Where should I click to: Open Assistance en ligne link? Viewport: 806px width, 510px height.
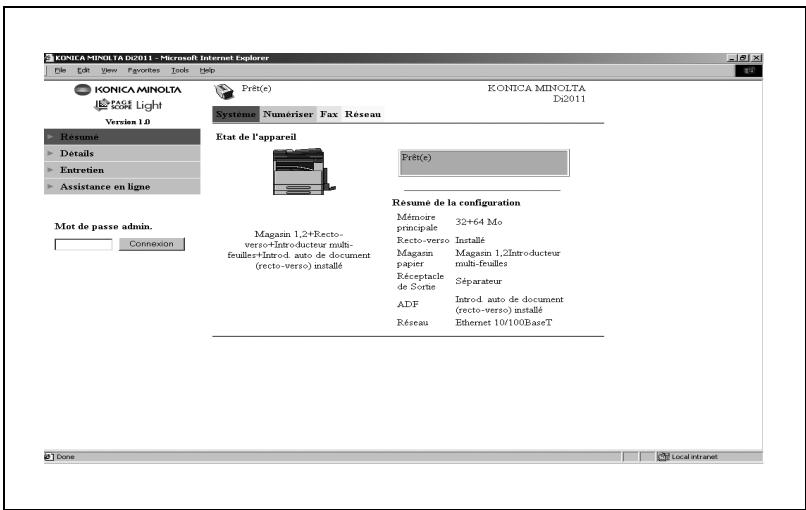click(x=122, y=186)
